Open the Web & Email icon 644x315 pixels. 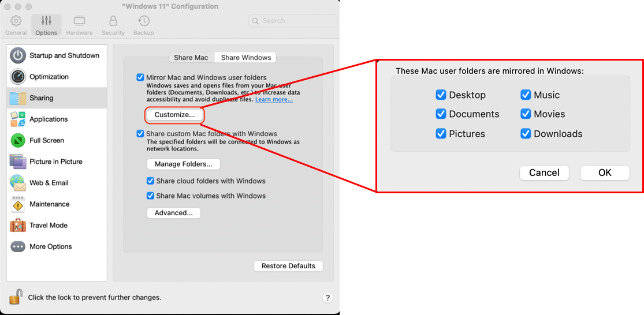tap(18, 183)
